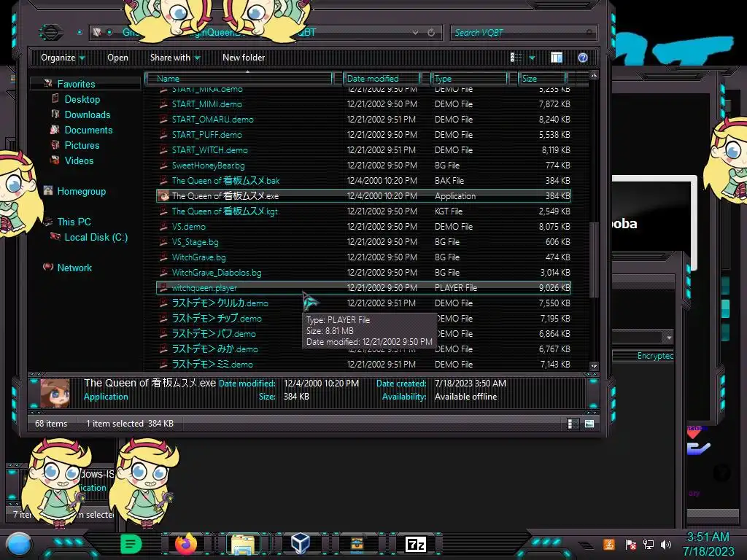Click the Network icon
Screen dimensions: 747x560
[x=48, y=267]
